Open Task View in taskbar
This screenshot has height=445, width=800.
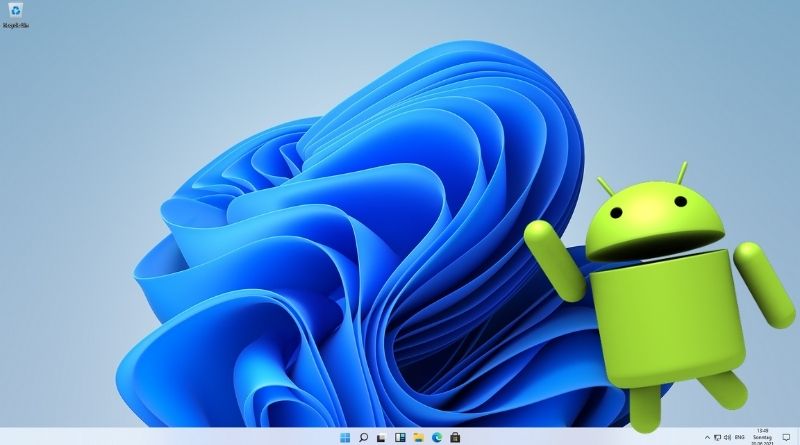point(381,438)
